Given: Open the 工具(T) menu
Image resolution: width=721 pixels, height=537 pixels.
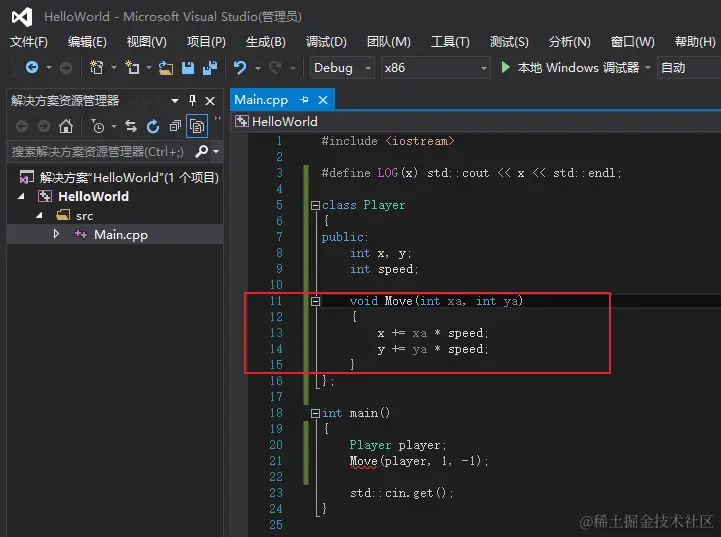Looking at the screenshot, I should 450,42.
